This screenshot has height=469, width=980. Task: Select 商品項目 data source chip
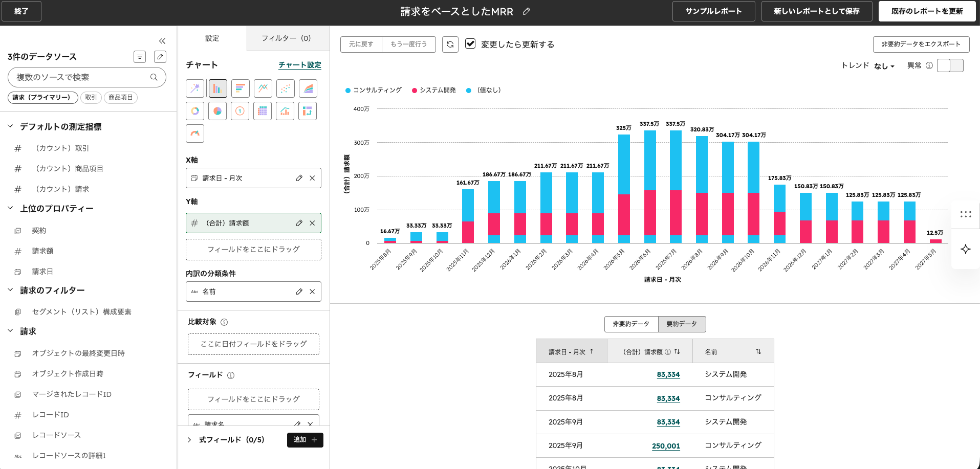(121, 98)
